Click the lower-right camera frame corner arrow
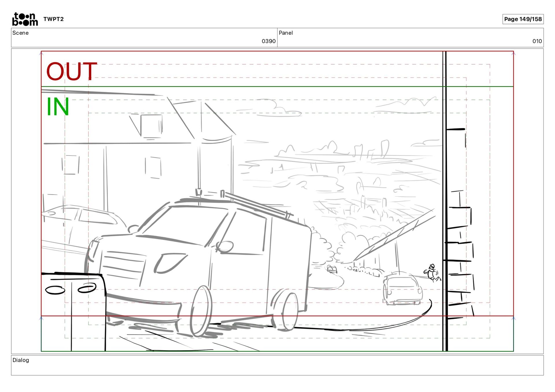The image size is (555, 392). click(x=513, y=318)
